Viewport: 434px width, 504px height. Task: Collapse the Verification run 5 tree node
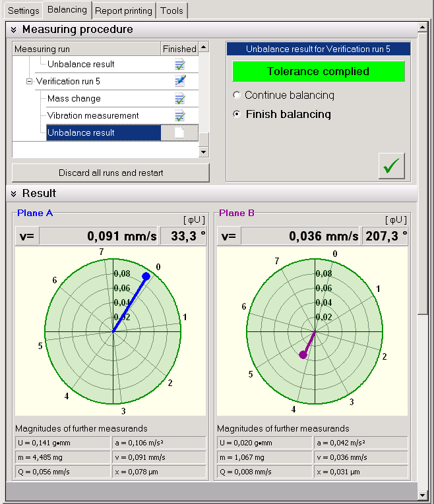(x=29, y=82)
